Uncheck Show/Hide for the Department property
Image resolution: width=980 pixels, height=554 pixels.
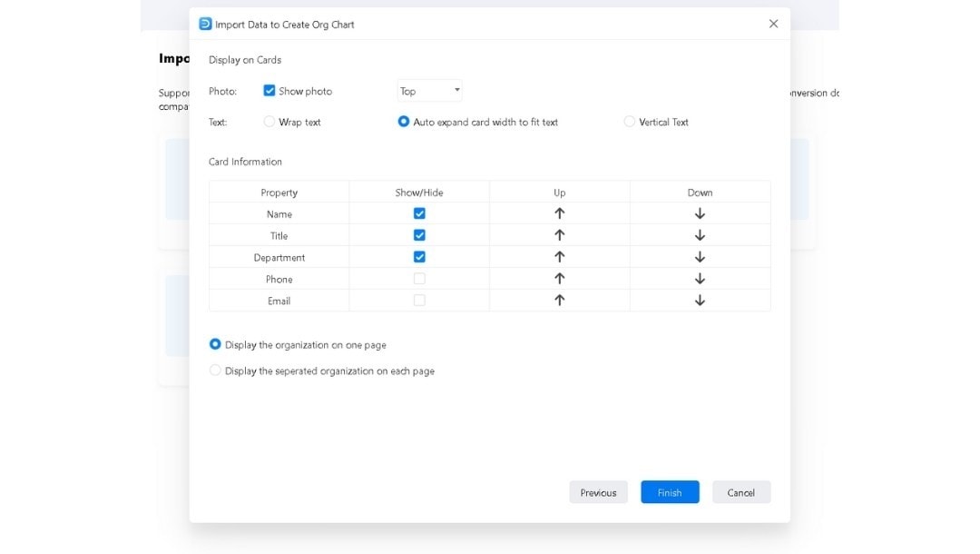pos(419,257)
